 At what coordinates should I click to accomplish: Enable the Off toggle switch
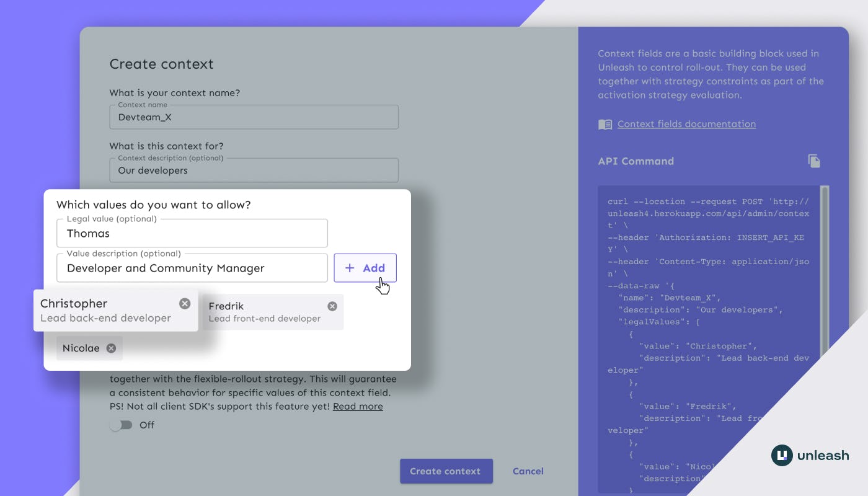(x=122, y=425)
